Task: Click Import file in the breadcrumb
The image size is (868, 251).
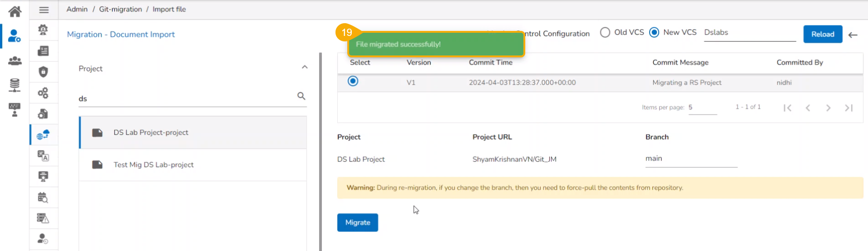Action: click(169, 9)
